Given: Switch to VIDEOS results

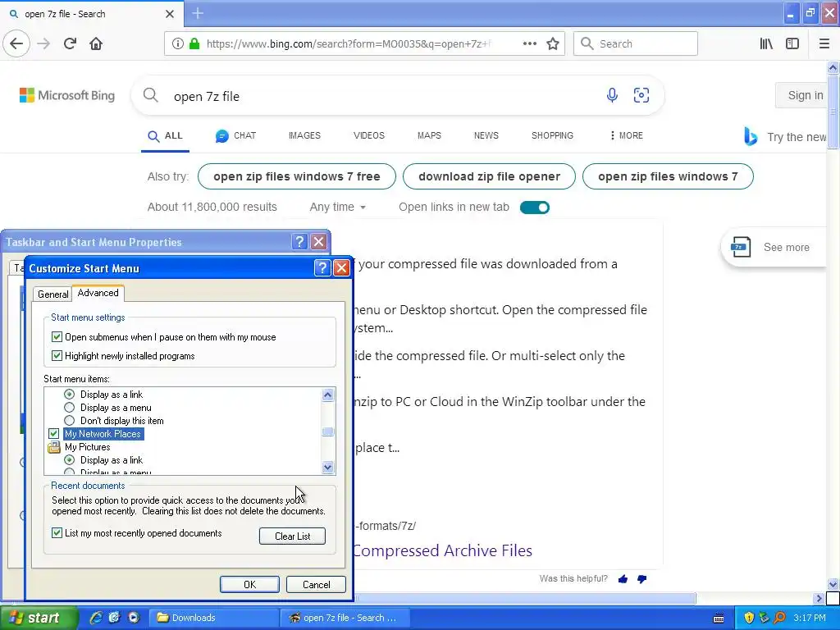Looking at the screenshot, I should (368, 135).
